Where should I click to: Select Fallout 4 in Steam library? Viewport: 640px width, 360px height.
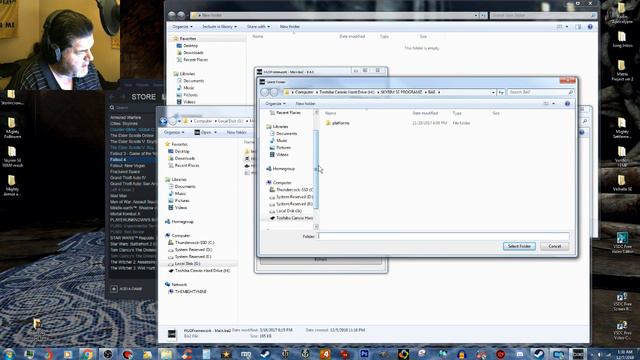pos(118,160)
